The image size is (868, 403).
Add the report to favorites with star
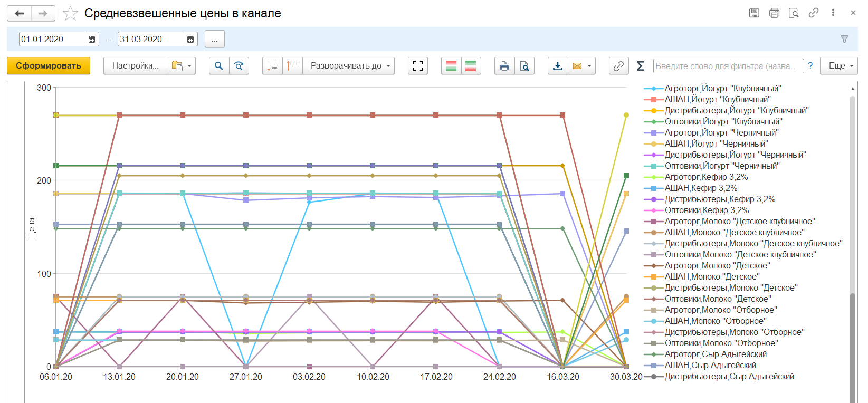pos(70,14)
